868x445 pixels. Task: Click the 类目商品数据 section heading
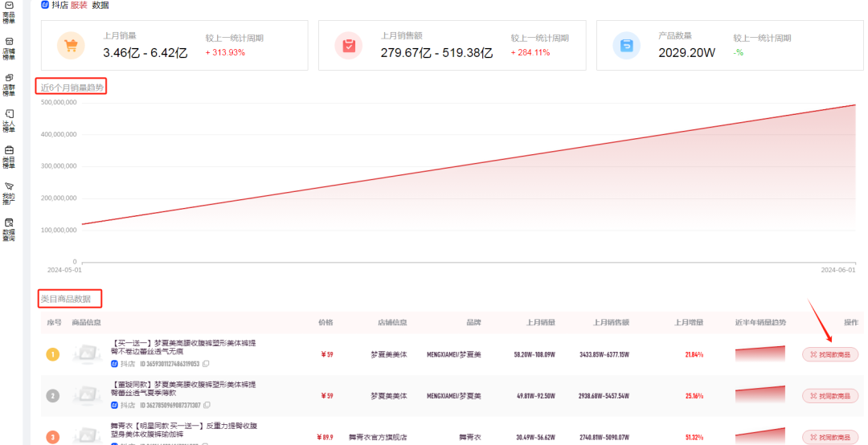pos(66,299)
